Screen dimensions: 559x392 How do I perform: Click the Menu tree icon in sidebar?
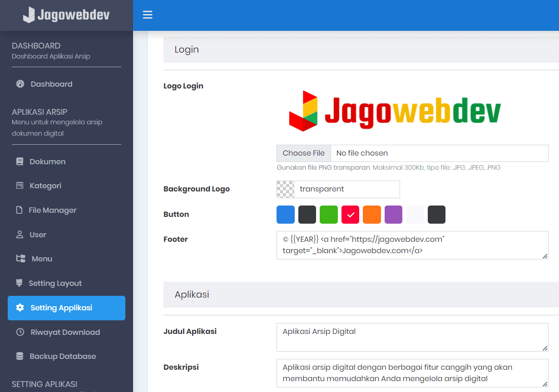click(21, 259)
